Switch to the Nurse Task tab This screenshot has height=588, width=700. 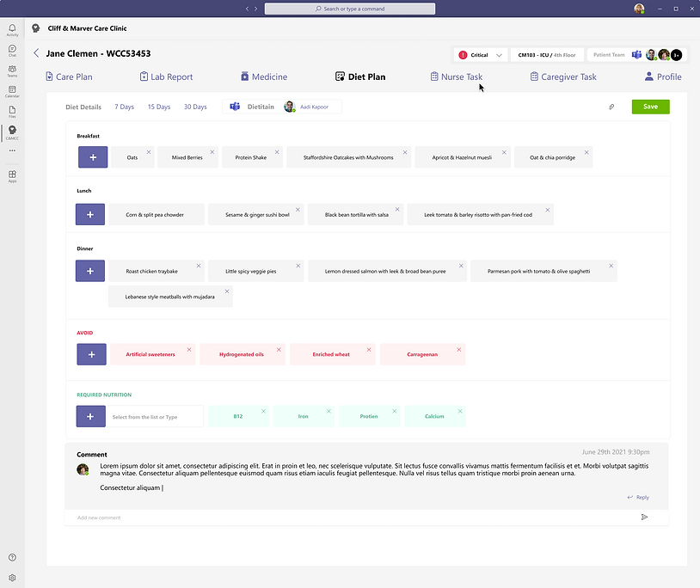click(x=457, y=77)
